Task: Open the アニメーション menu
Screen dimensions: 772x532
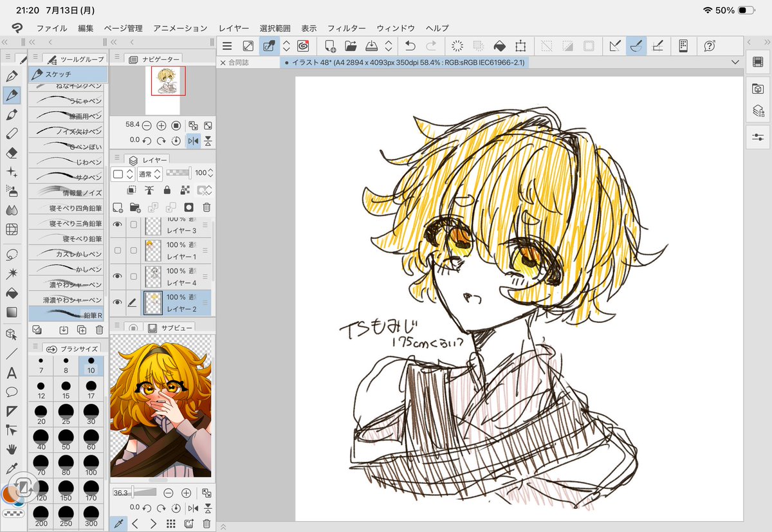Action: pos(180,28)
